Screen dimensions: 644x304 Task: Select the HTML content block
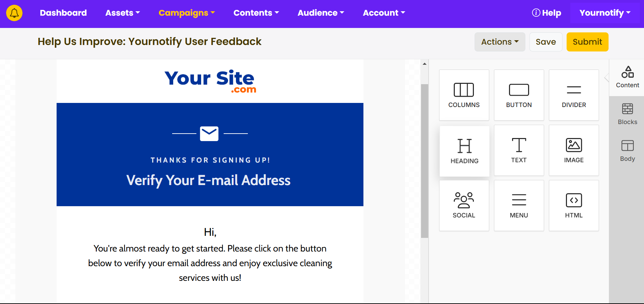tap(574, 206)
